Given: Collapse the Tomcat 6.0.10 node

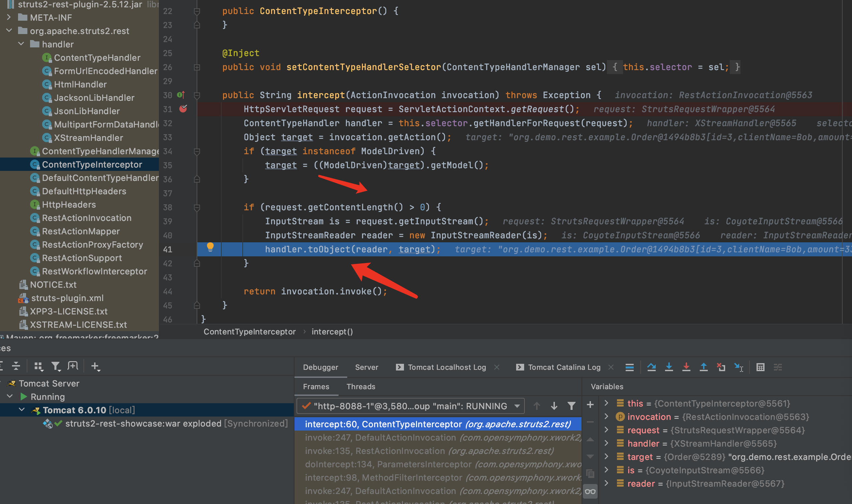Looking at the screenshot, I should pos(22,410).
